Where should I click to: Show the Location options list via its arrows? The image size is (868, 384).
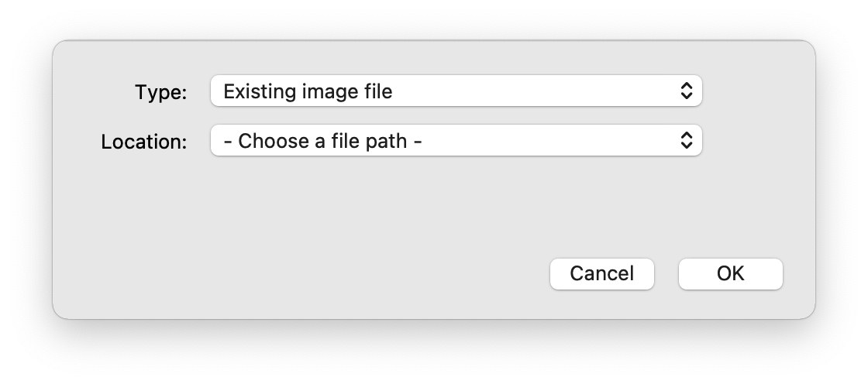686,141
